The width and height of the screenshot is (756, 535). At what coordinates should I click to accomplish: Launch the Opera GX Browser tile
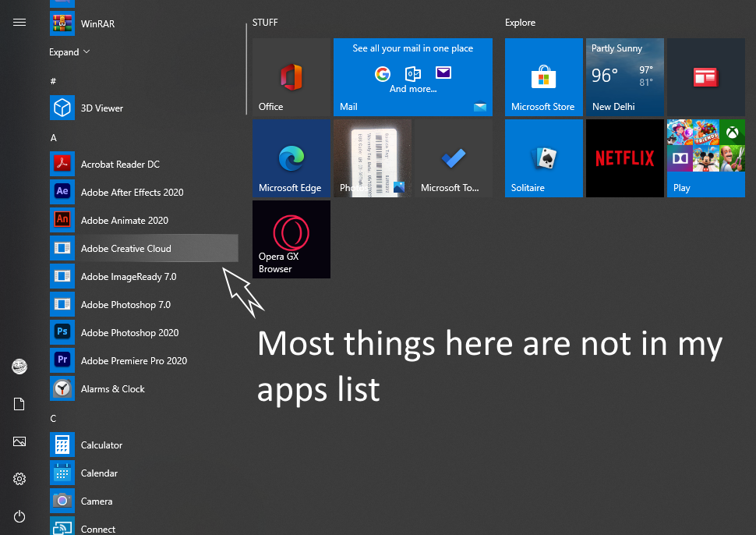[291, 239]
